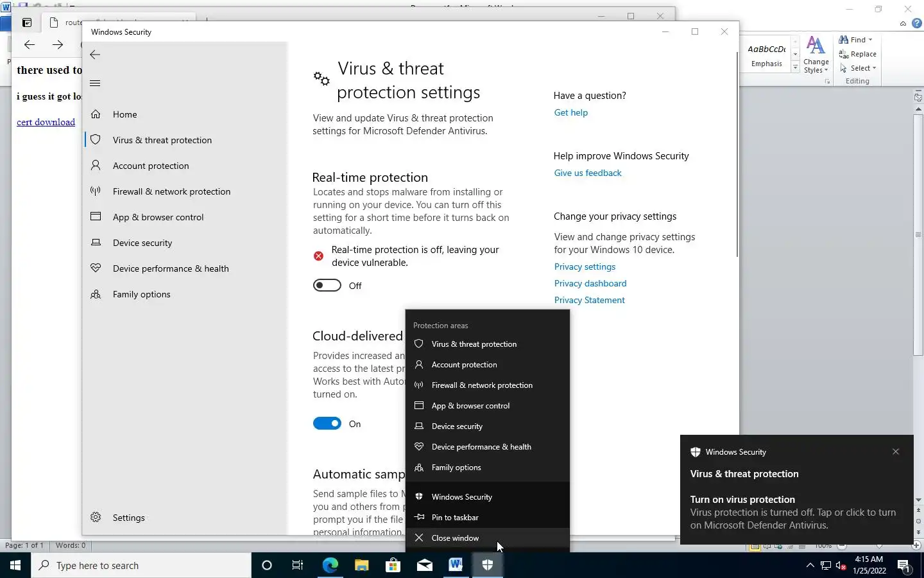The image size is (924, 578).
Task: Open the Styles pane dialog launcher in Word
Action: tap(828, 82)
